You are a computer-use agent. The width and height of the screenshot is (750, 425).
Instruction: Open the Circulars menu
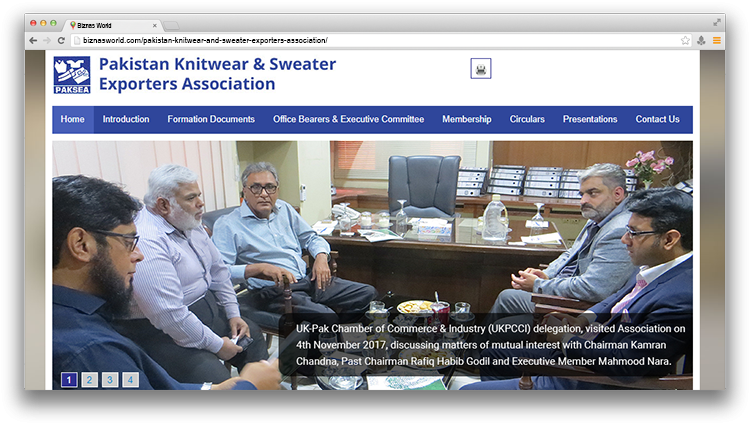[527, 119]
